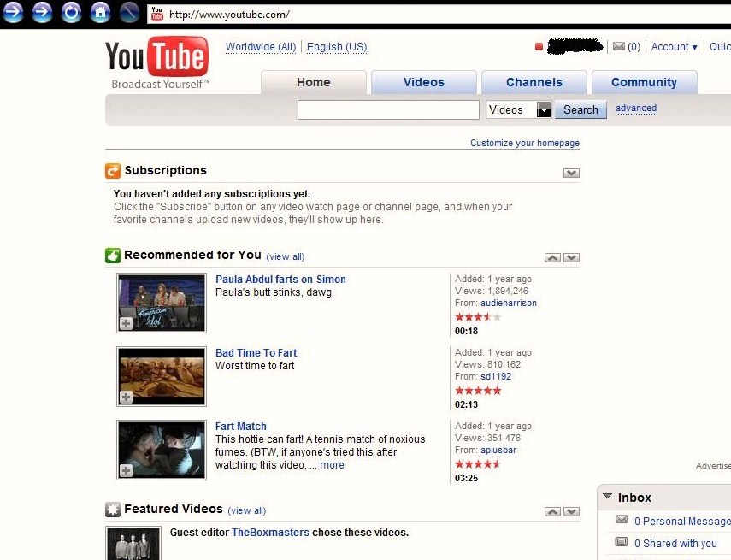Image resolution: width=731 pixels, height=560 pixels.
Task: Click the Shared with you icon
Action: pos(621,542)
